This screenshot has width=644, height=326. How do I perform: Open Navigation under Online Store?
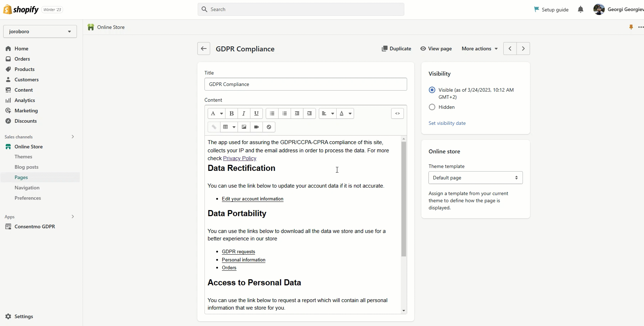(27, 188)
